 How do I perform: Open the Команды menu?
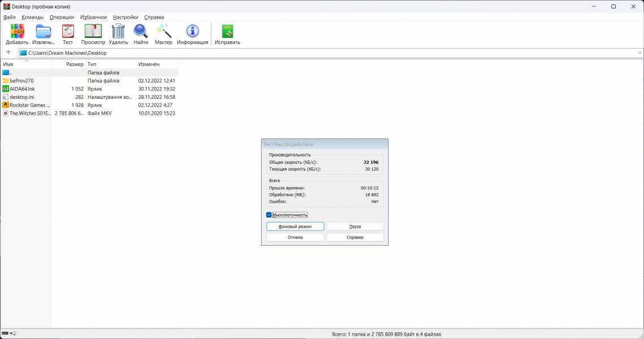[32, 18]
